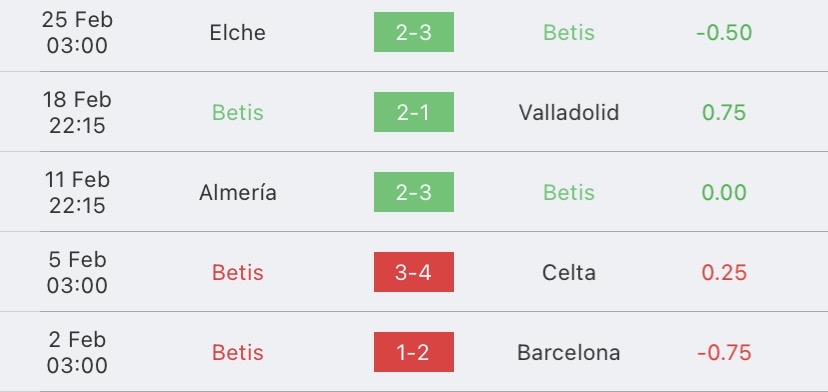Click the -0.75 red handicap value
This screenshot has width=828, height=392.
724,352
